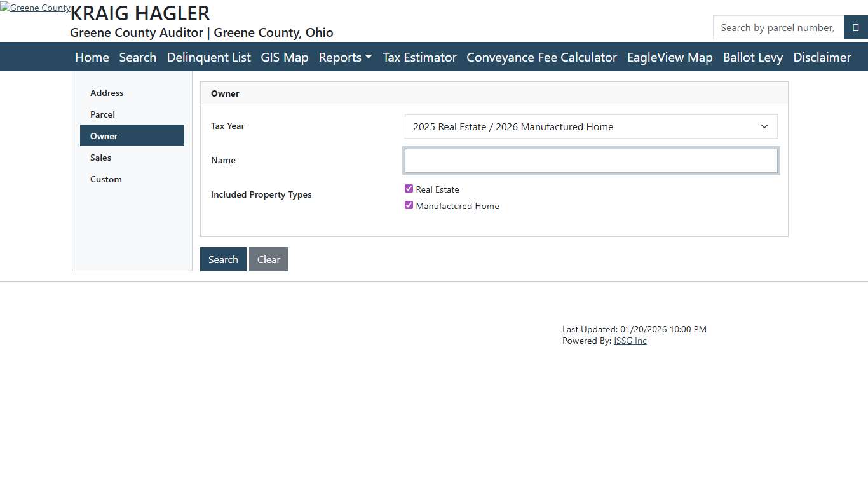The width and height of the screenshot is (868, 488).
Task: Follow the ISSG Inc link
Action: coord(630,341)
